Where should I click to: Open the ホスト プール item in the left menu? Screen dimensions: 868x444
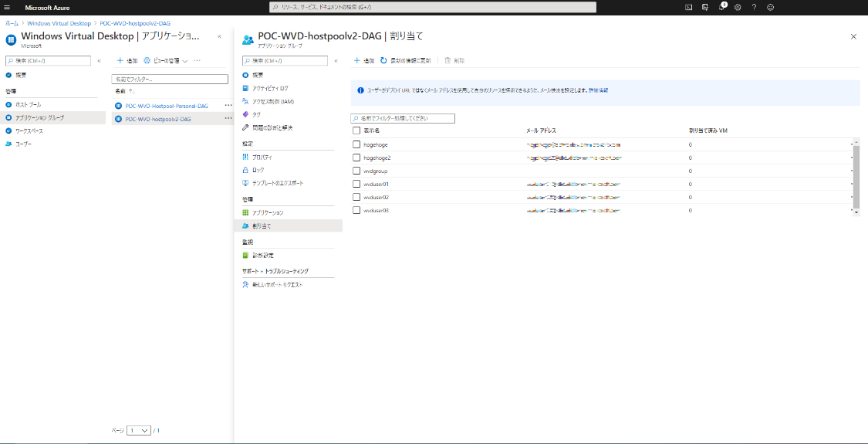(x=28, y=104)
